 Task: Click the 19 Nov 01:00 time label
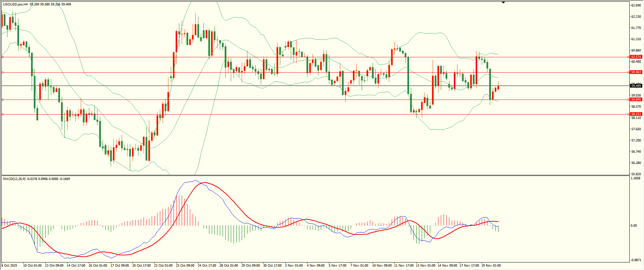(x=491, y=266)
